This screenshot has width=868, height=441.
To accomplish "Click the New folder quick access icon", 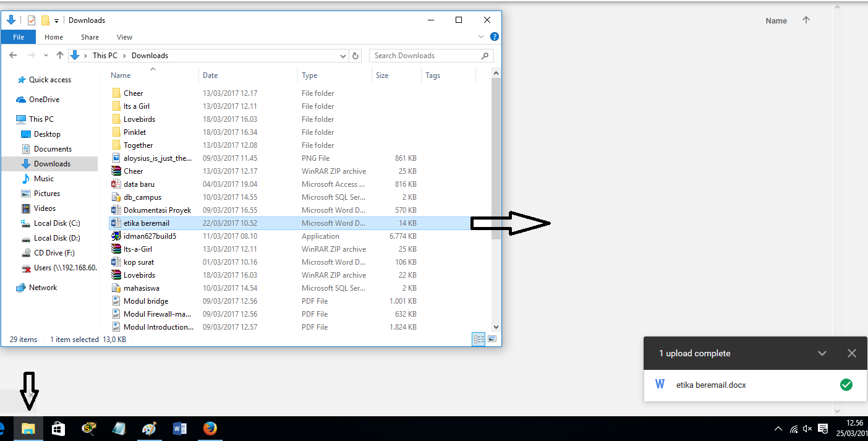I will [45, 20].
